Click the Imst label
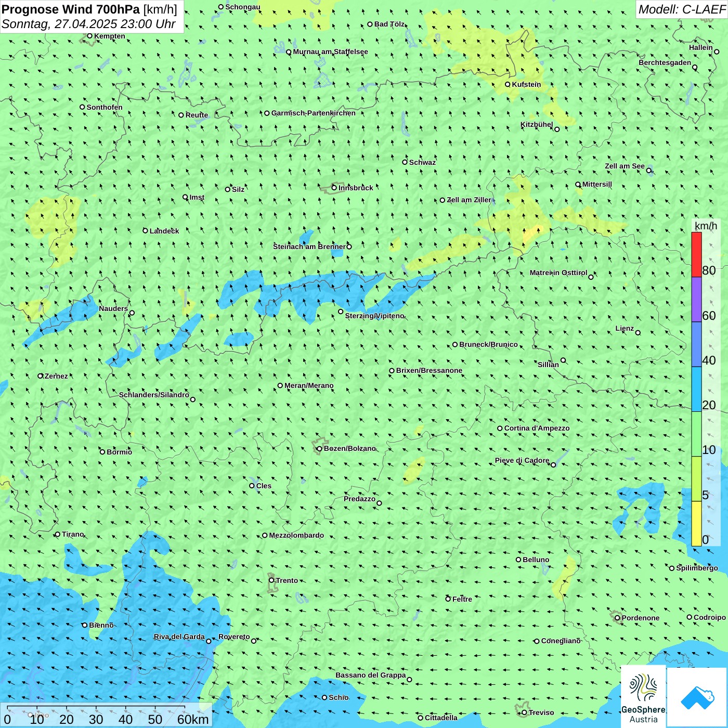This screenshot has height=728, width=728. (x=197, y=197)
